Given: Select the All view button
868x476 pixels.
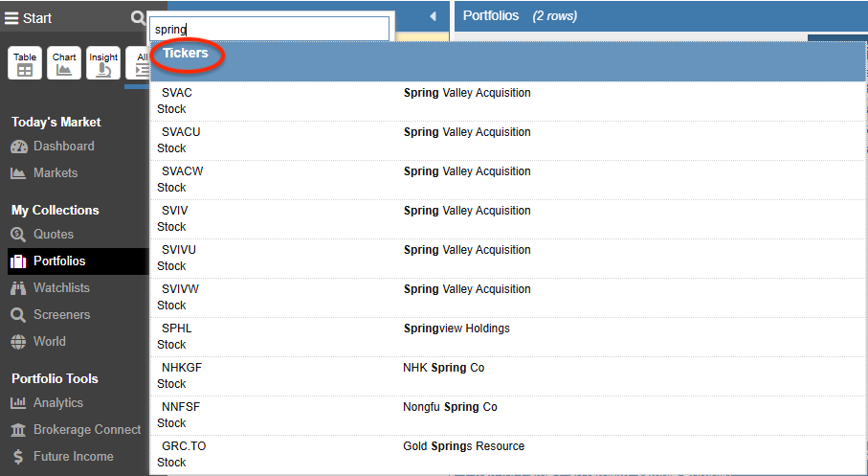Looking at the screenshot, I should [x=138, y=63].
